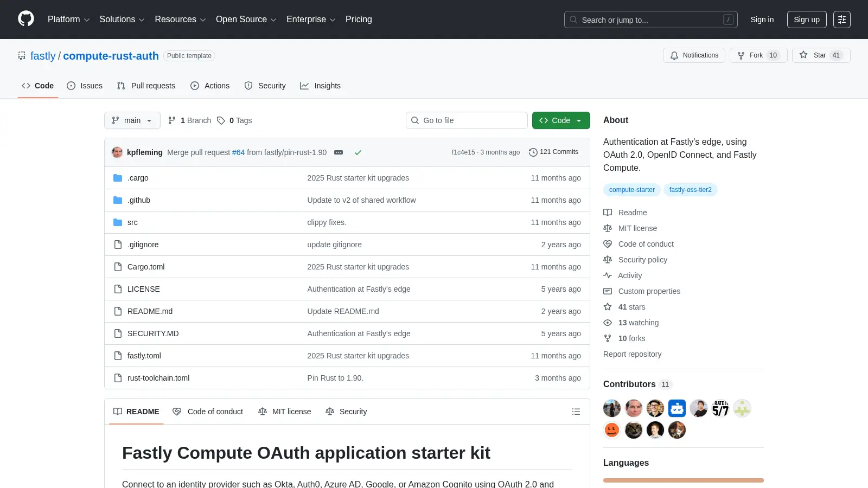This screenshot has height=488, width=868.
Task: Click the branch icon beside 1 Branch
Action: click(x=172, y=120)
